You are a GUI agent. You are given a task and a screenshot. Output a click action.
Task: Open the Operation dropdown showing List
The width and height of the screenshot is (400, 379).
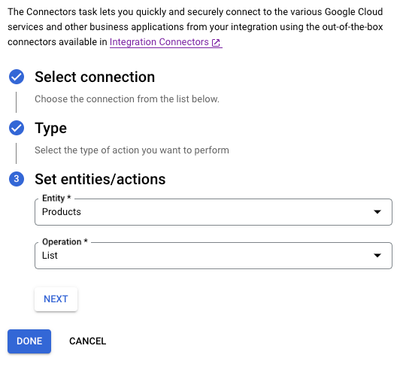213,256
